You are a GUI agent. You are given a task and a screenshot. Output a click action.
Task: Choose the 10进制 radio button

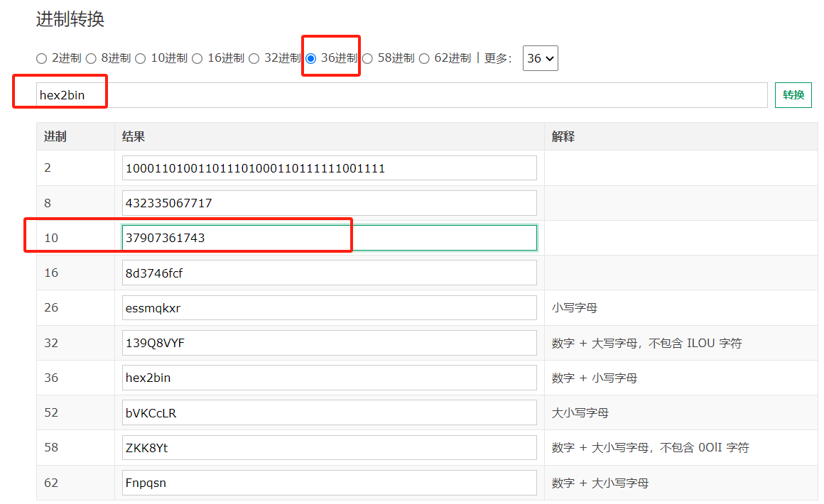point(141,58)
